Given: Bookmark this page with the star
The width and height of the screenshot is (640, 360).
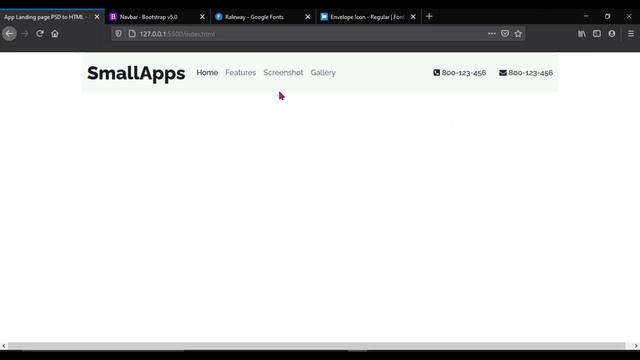Looking at the screenshot, I should click(518, 33).
